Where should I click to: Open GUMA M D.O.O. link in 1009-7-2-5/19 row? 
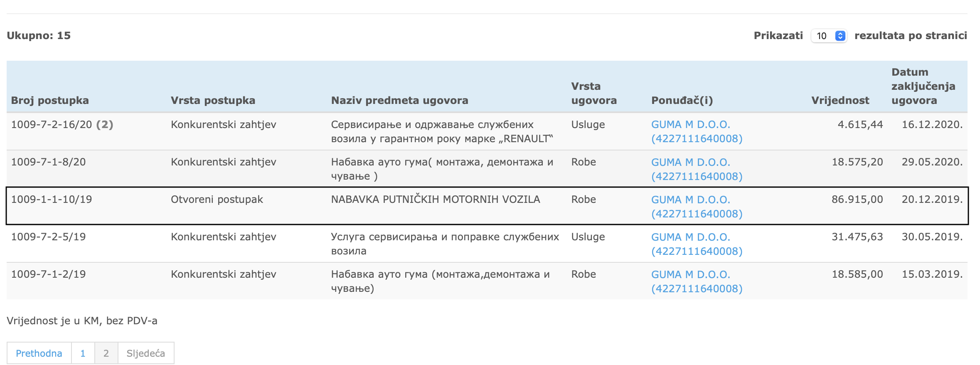pyautogui.click(x=696, y=244)
